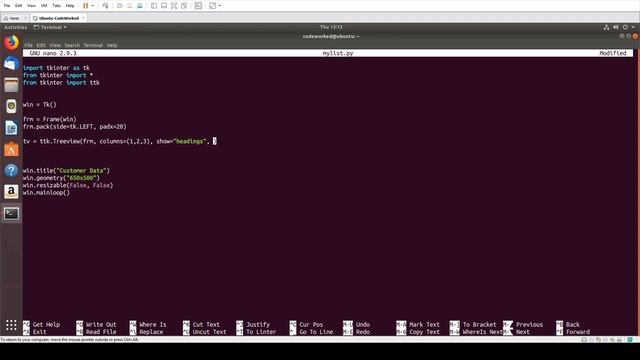Open network status indicator in top bar
This screenshot has width=640, height=360.
point(606,27)
